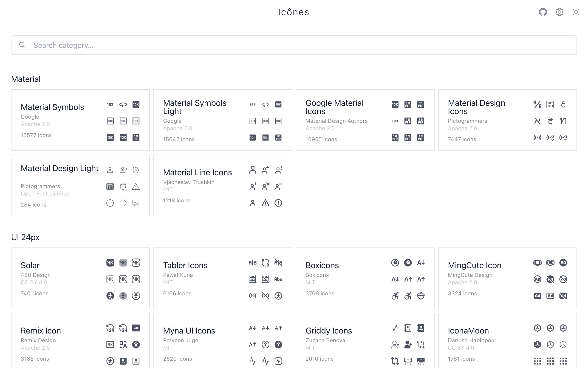Open settings via the gear icon

(x=559, y=12)
